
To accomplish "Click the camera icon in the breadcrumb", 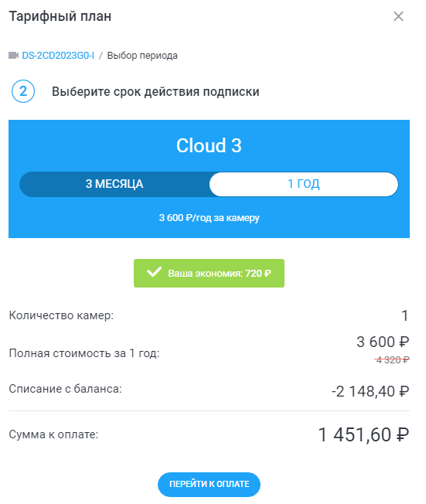I will point(13,56).
